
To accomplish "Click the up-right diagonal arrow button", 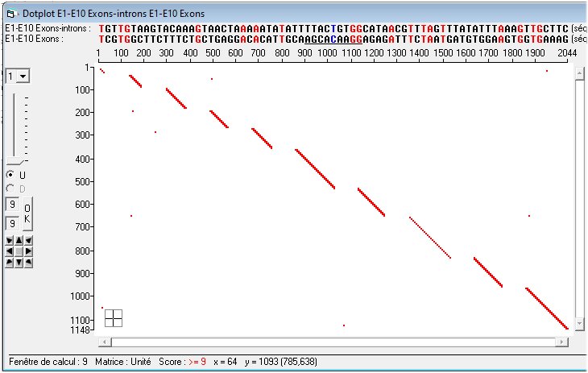I will coord(28,240).
